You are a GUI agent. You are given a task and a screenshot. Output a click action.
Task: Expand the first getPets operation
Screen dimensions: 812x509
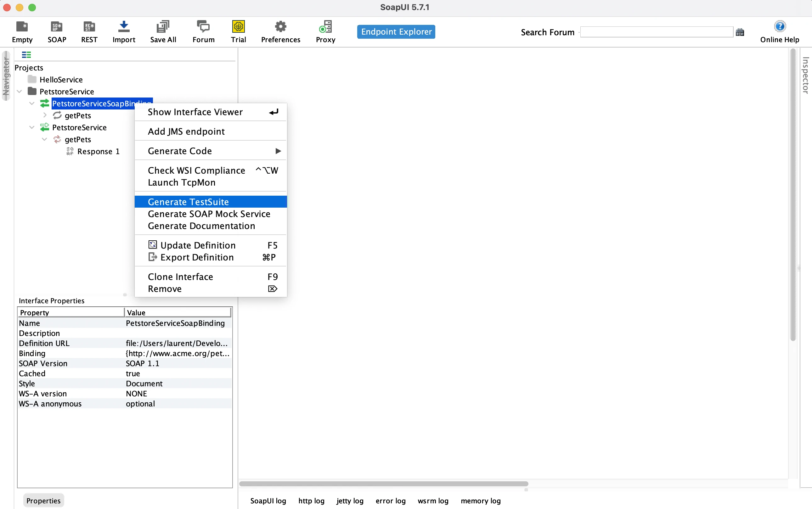click(45, 115)
